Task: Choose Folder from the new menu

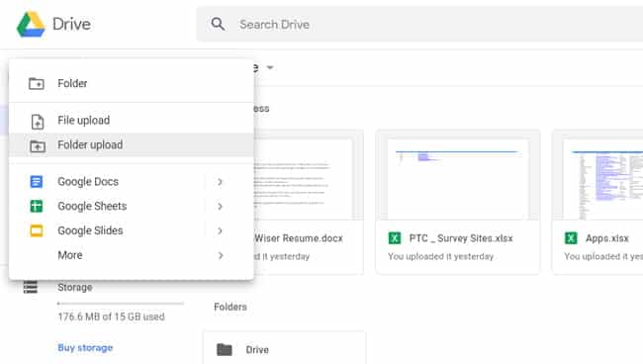Action: tap(132, 84)
